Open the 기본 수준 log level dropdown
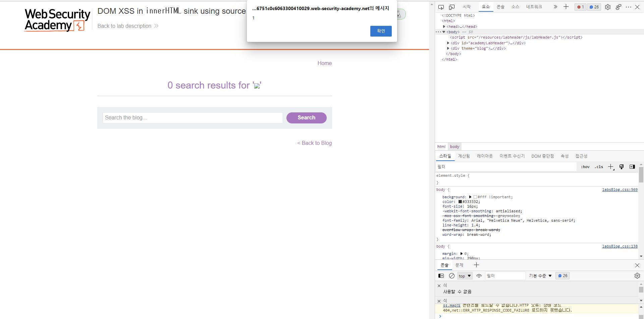The height and width of the screenshot is (319, 644). (540, 276)
